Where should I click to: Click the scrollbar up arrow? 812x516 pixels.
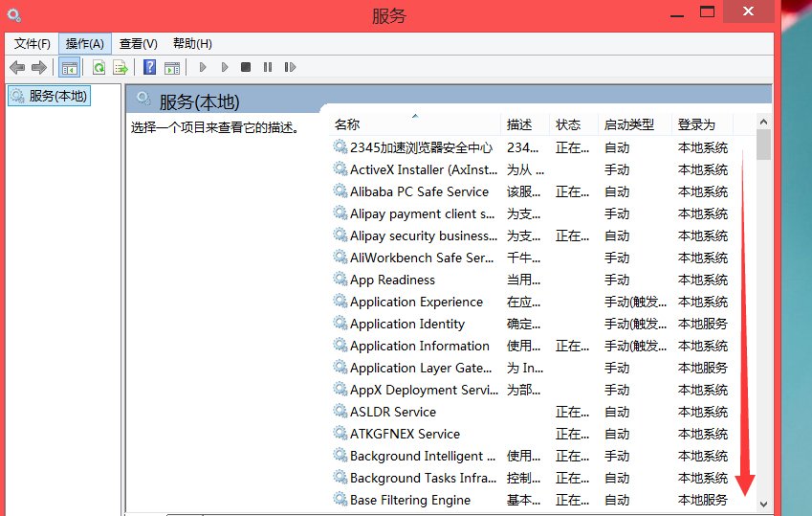coord(763,122)
